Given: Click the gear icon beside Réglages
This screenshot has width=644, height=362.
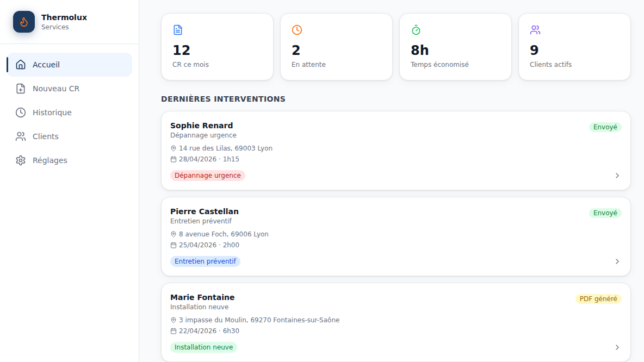Looking at the screenshot, I should tap(21, 160).
